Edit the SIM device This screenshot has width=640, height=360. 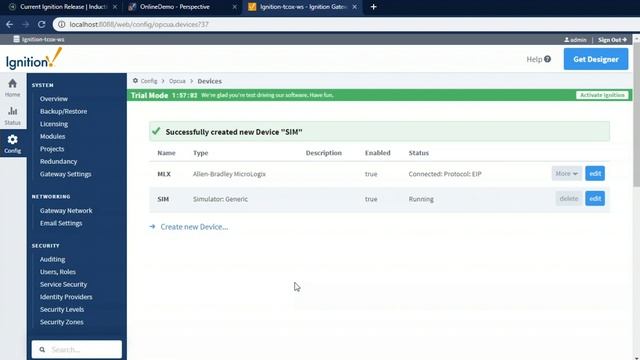(595, 199)
